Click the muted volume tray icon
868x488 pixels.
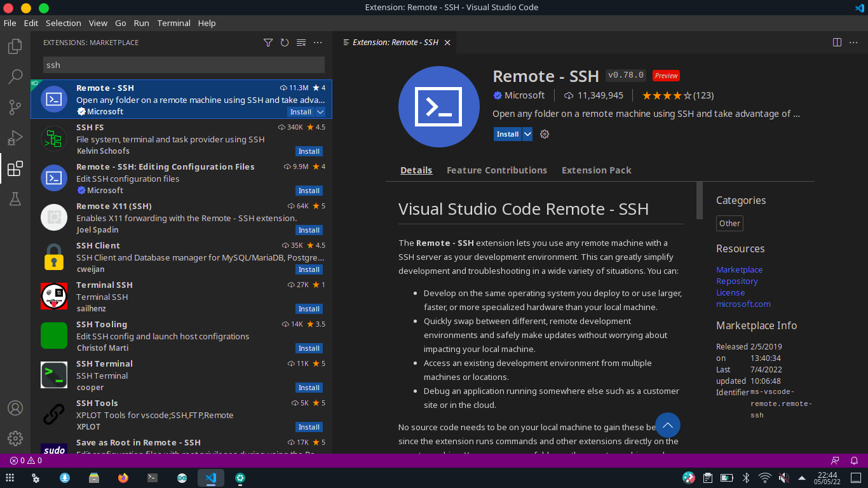783,478
